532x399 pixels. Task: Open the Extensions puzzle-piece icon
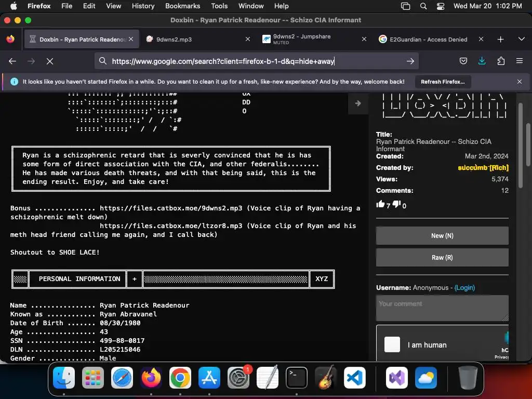(x=501, y=61)
